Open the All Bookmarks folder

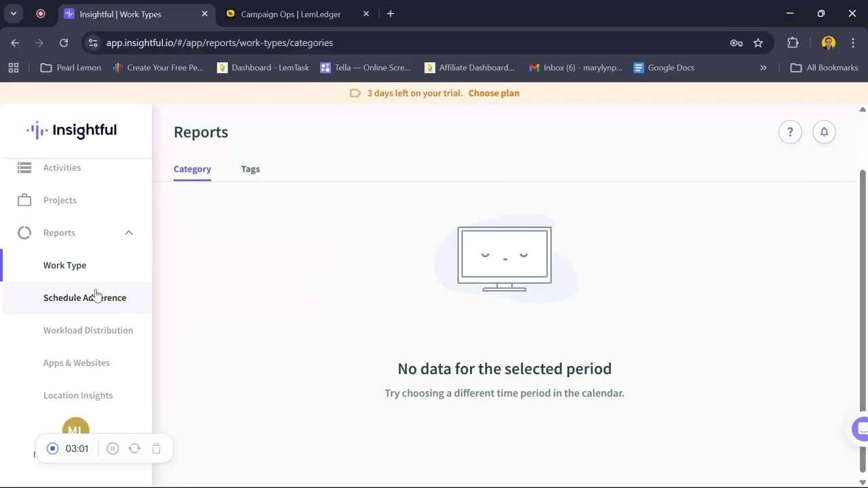pyautogui.click(x=825, y=68)
